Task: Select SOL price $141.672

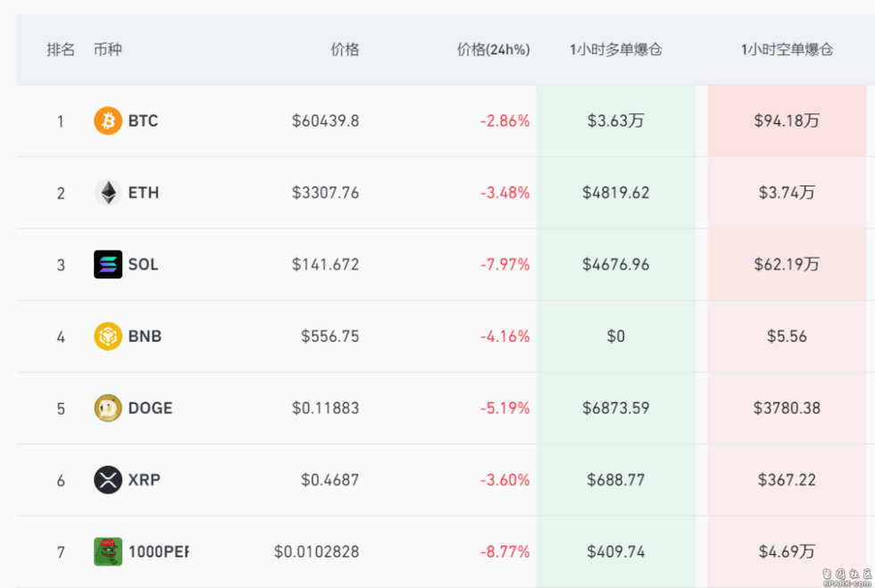Action: (x=325, y=264)
